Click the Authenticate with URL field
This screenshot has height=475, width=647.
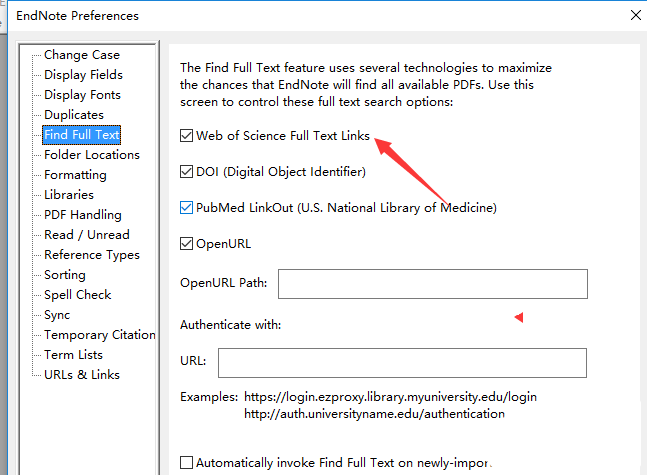(402, 362)
